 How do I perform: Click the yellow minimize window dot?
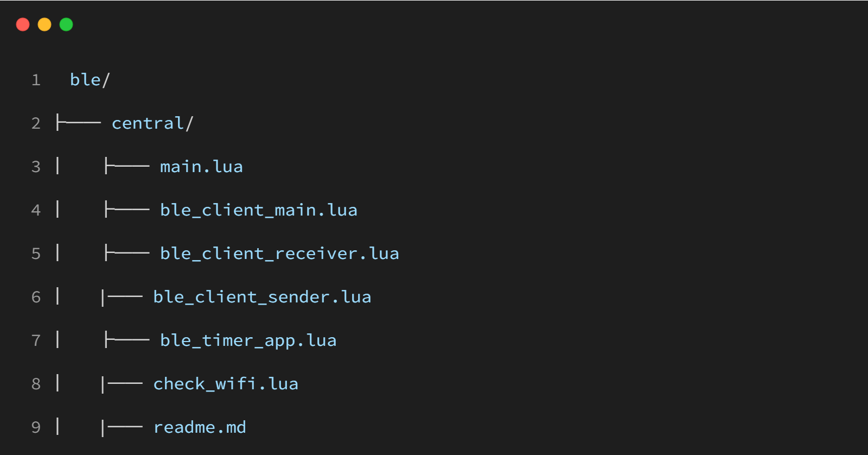[x=44, y=24]
